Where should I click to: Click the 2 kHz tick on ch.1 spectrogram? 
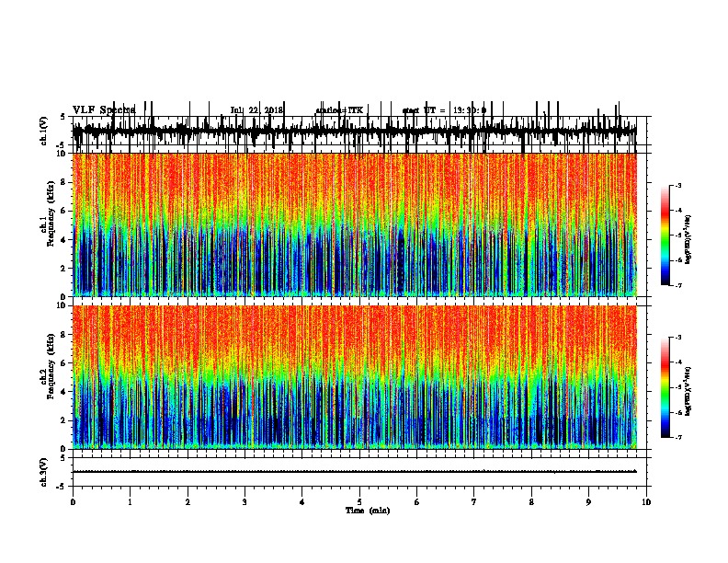click(x=63, y=268)
